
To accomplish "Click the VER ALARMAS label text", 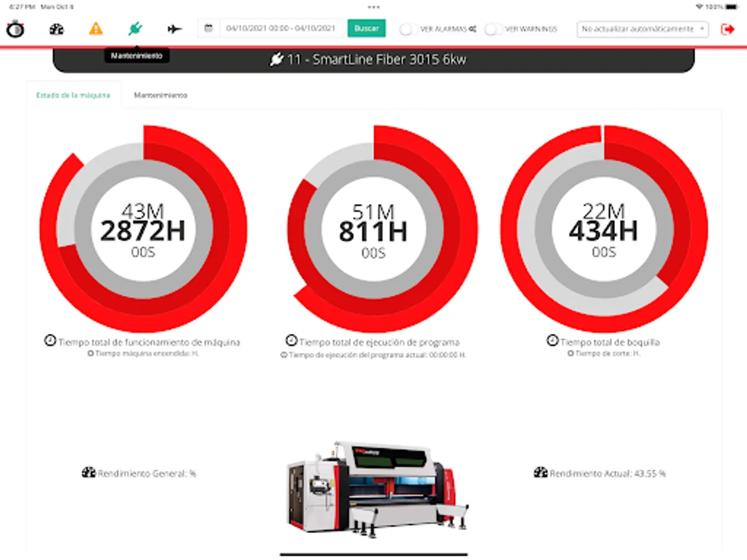I will [444, 29].
